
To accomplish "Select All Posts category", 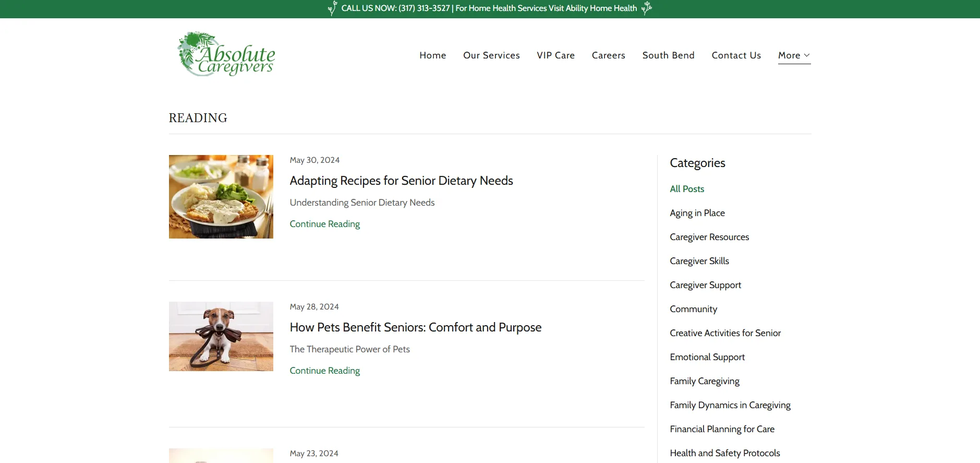I will tap(687, 189).
